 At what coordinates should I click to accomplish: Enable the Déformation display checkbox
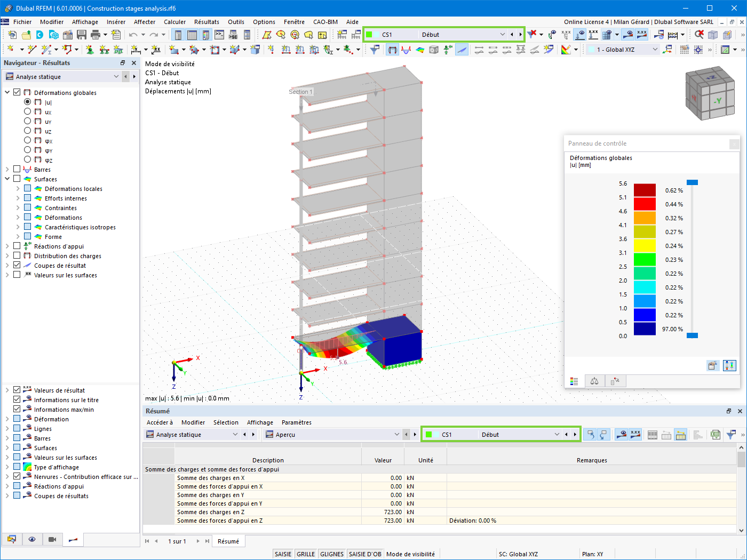[17, 419]
